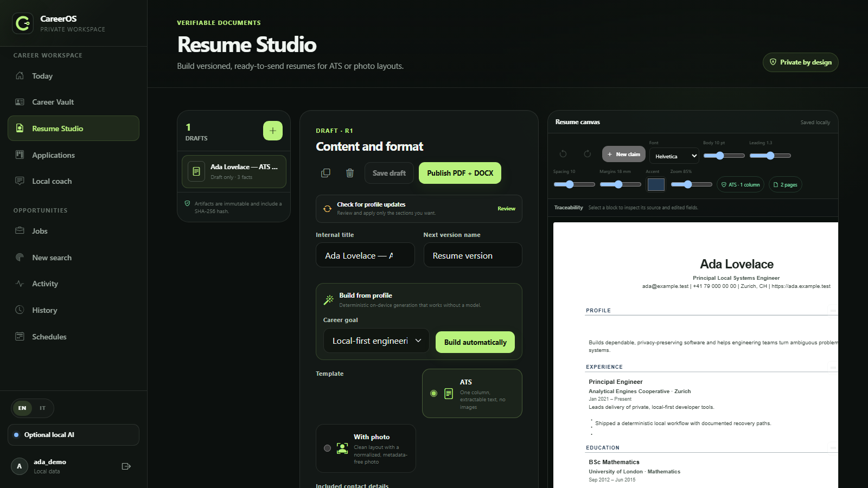Add a new draft with plus button

coord(273,131)
